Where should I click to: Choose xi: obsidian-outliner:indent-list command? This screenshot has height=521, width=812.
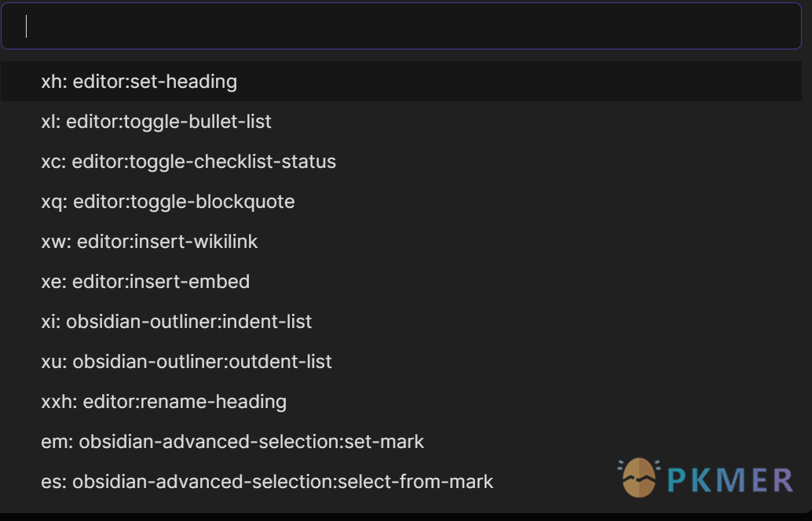click(401, 321)
